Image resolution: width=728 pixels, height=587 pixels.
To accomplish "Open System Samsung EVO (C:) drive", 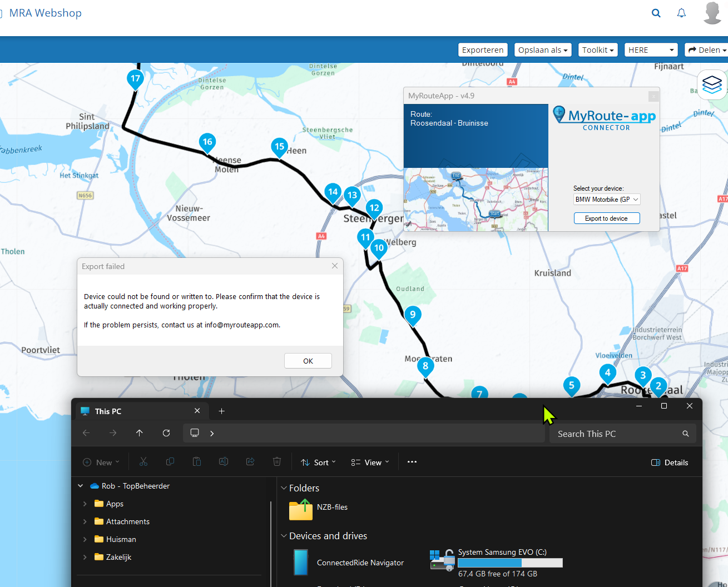I will tap(496, 563).
